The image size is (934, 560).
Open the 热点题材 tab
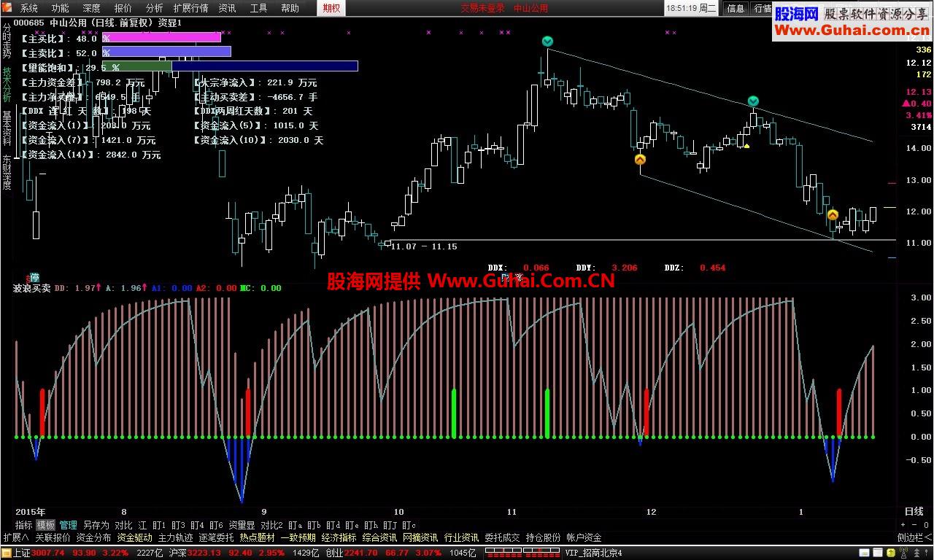(x=258, y=537)
